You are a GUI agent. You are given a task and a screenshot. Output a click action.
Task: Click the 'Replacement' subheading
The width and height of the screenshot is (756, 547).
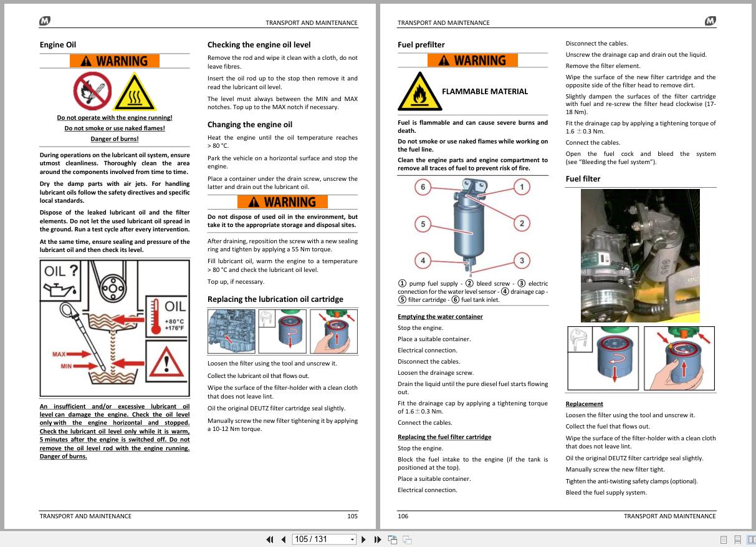tap(585, 404)
